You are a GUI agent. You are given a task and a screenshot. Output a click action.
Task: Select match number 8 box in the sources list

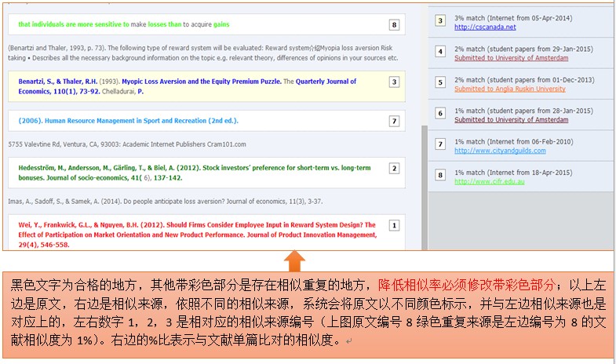[440, 175]
